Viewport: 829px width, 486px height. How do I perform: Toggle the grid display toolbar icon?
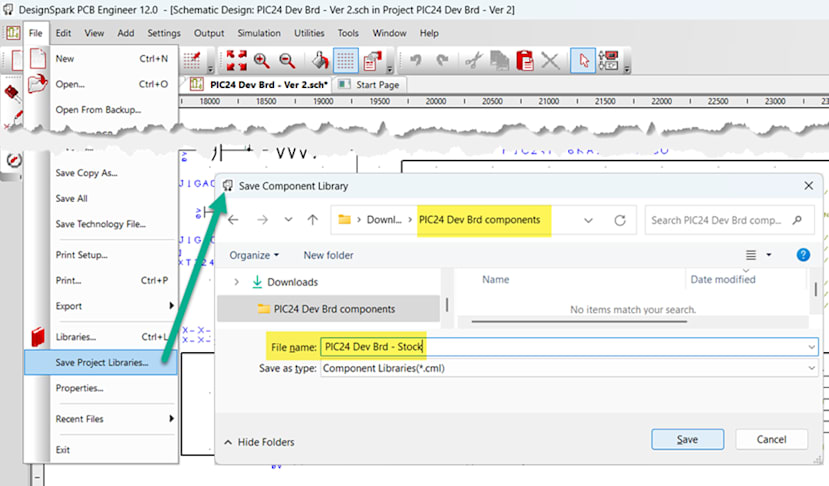pyautogui.click(x=345, y=61)
